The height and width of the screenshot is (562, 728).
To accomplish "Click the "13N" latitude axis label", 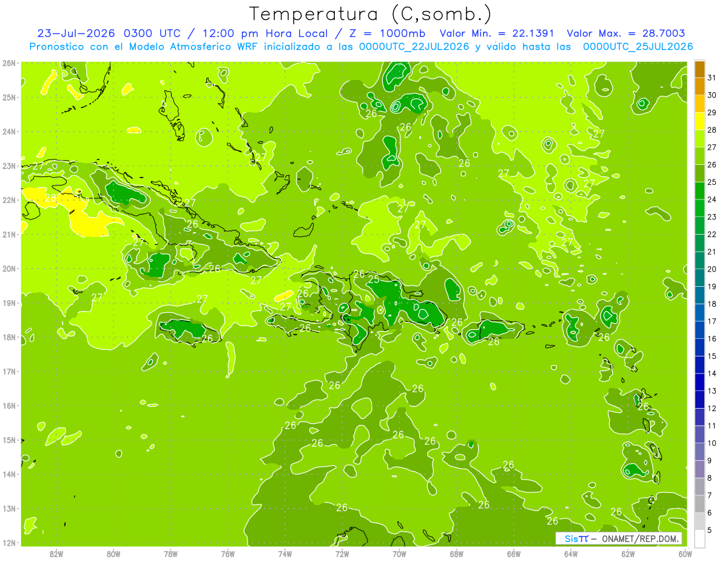I will tap(8, 508).
